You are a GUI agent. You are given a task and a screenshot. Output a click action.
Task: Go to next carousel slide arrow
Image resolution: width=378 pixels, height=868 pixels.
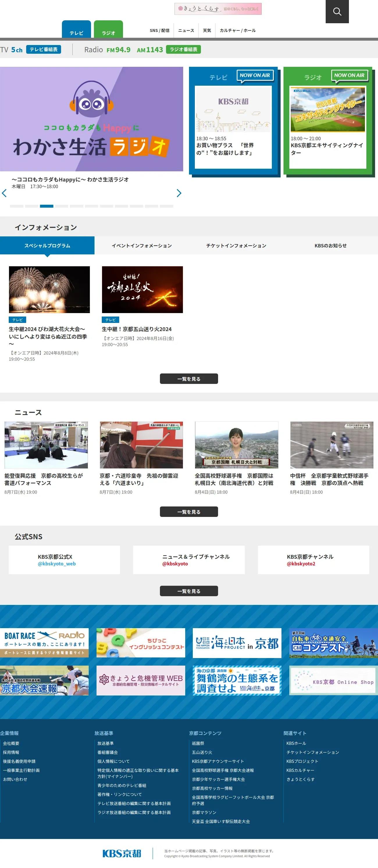[x=179, y=193]
